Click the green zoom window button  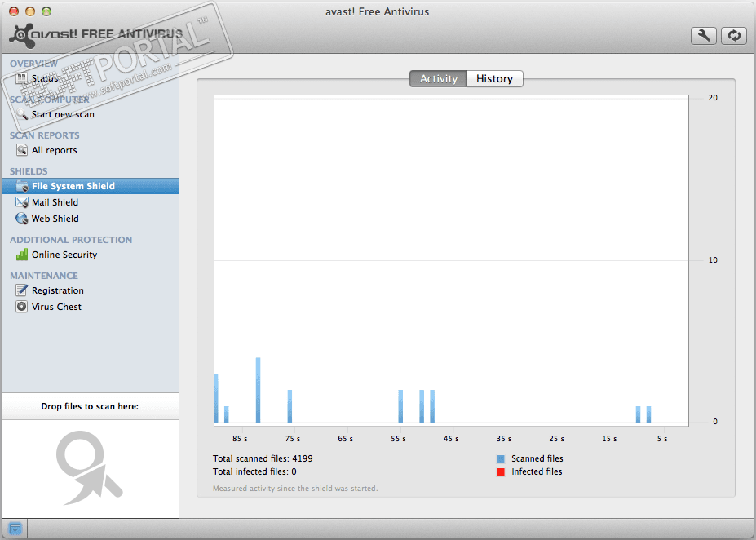coord(46,11)
